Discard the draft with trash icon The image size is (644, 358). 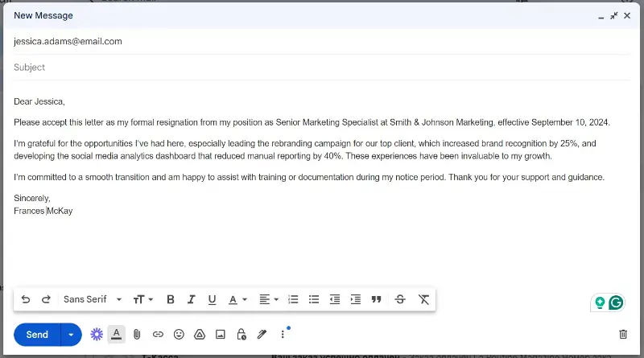(x=623, y=334)
